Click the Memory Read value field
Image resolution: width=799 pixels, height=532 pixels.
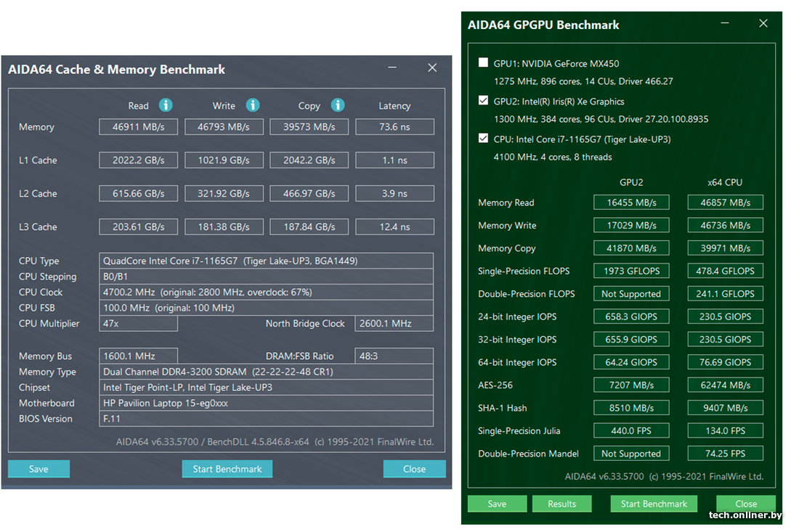click(x=138, y=127)
